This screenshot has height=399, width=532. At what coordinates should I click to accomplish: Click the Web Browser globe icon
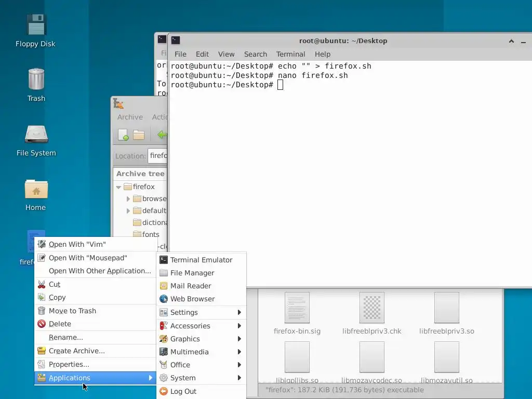tap(164, 299)
